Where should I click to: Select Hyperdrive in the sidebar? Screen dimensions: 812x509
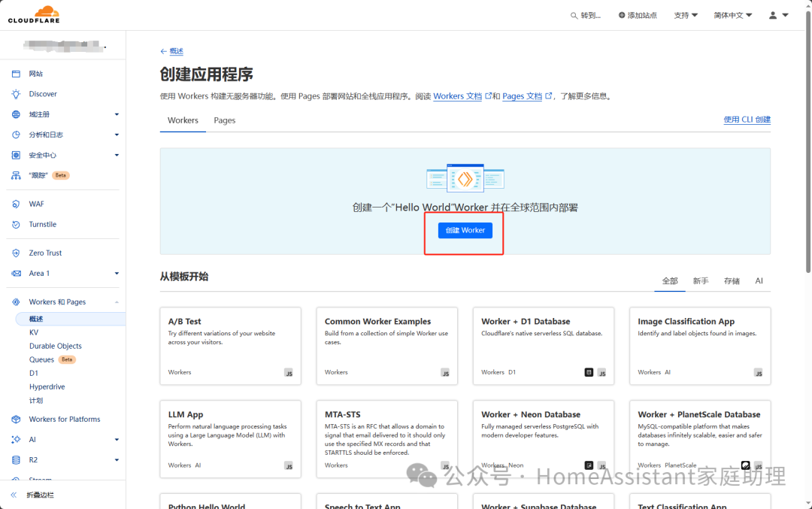click(47, 386)
